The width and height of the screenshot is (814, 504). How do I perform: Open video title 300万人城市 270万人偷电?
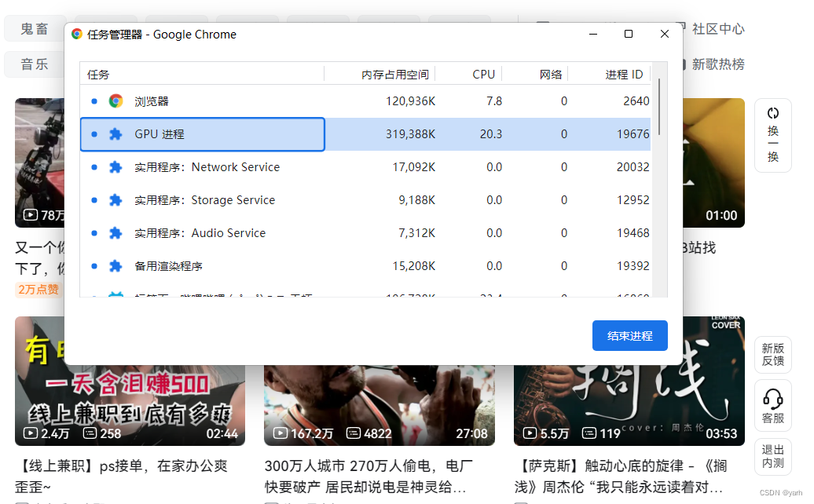click(368, 476)
